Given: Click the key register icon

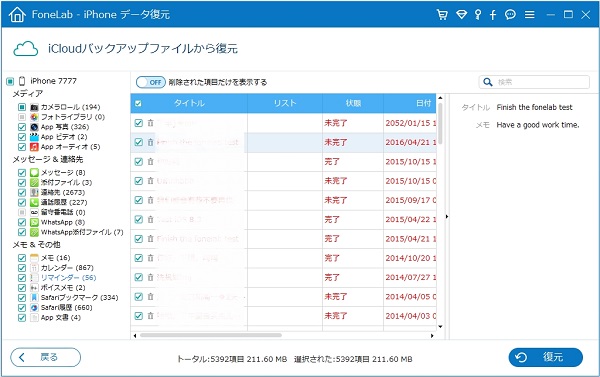Looking at the screenshot, I should 478,15.
